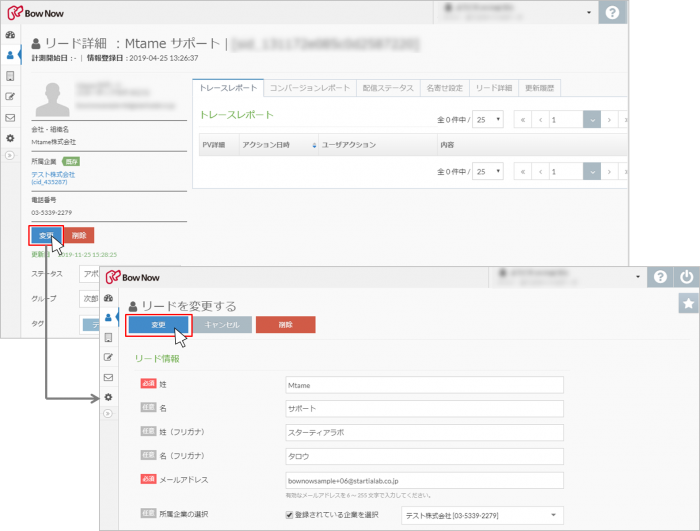Open upper page number dropdown arrow
Viewport: 700px width, 531px height.
click(x=592, y=119)
